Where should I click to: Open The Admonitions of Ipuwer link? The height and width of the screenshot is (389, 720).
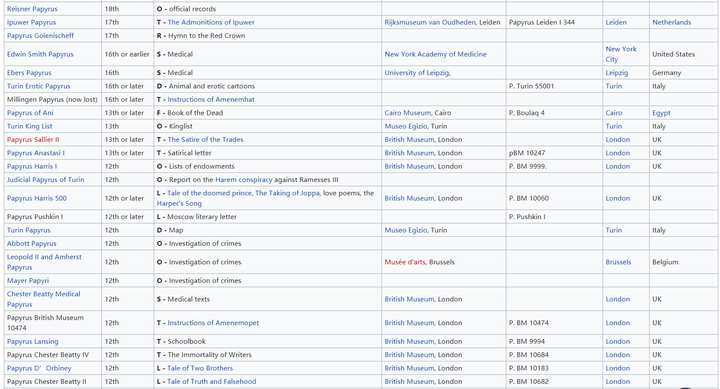pos(211,22)
